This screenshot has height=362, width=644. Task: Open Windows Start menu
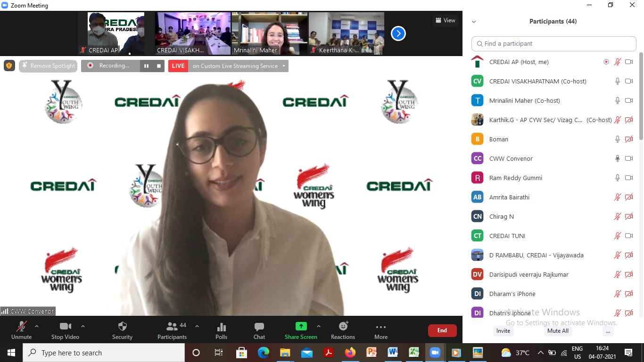(x=11, y=353)
